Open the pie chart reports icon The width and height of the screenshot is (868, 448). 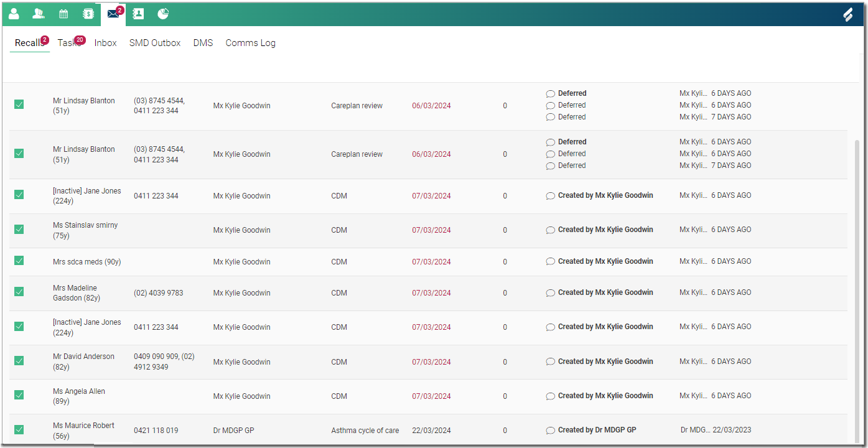tap(163, 14)
